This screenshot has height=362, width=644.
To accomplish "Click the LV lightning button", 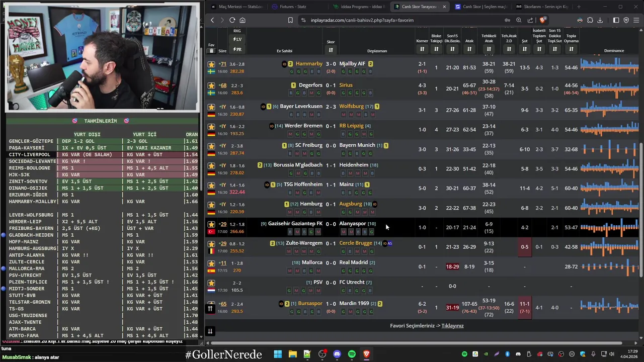I will 237,39.
